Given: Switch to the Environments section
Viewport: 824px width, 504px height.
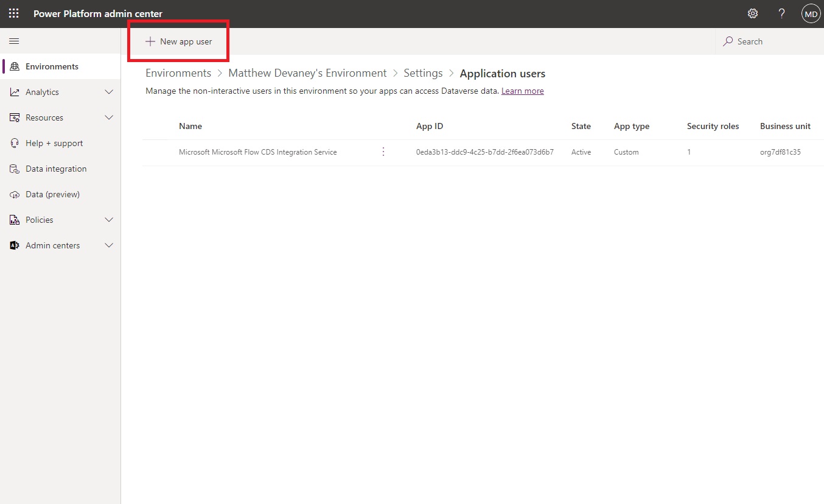Looking at the screenshot, I should [x=51, y=66].
